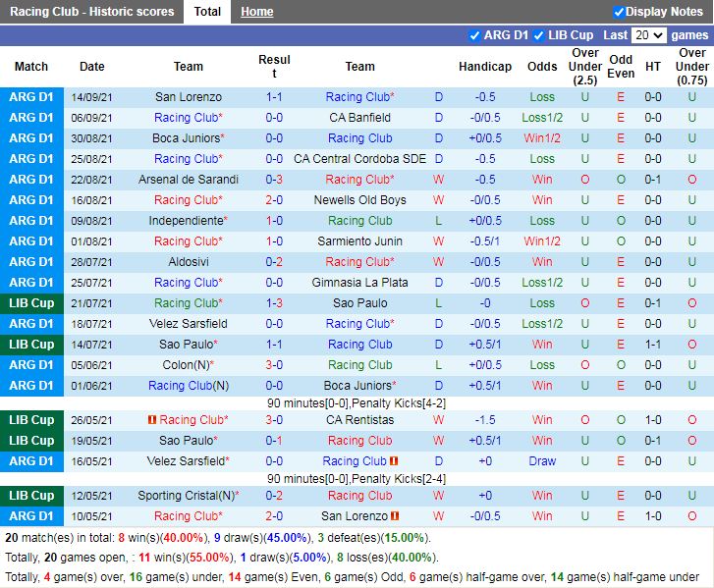Uncheck the LIB Cup filter checkbox

point(538,35)
